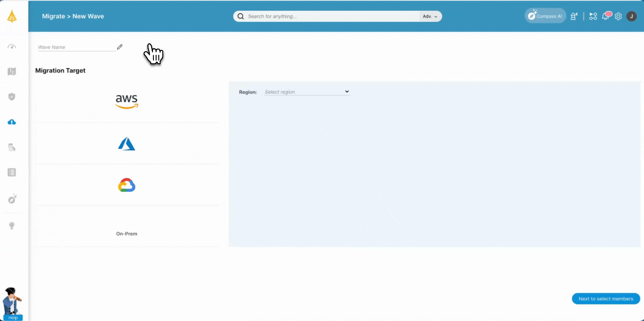Click the pencil edit icon for wave name

coord(120,47)
